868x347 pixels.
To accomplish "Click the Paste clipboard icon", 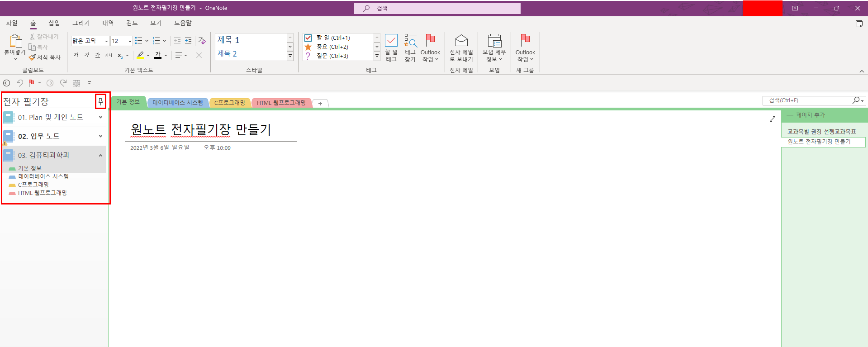I will (15, 41).
